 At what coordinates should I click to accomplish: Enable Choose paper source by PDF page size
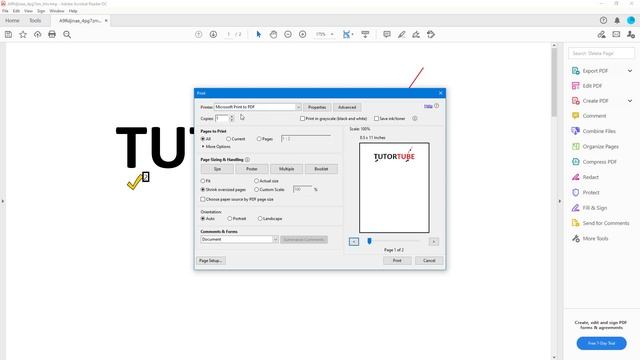pos(203,200)
